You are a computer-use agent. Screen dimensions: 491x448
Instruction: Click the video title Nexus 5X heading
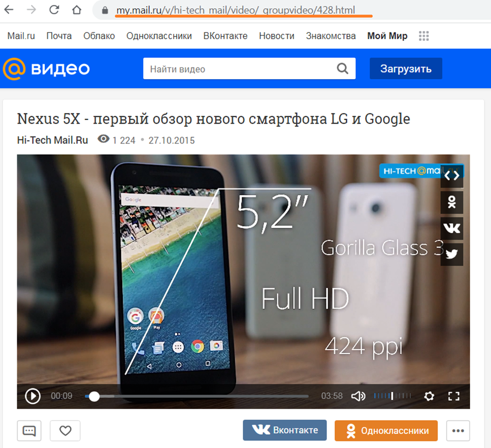214,119
